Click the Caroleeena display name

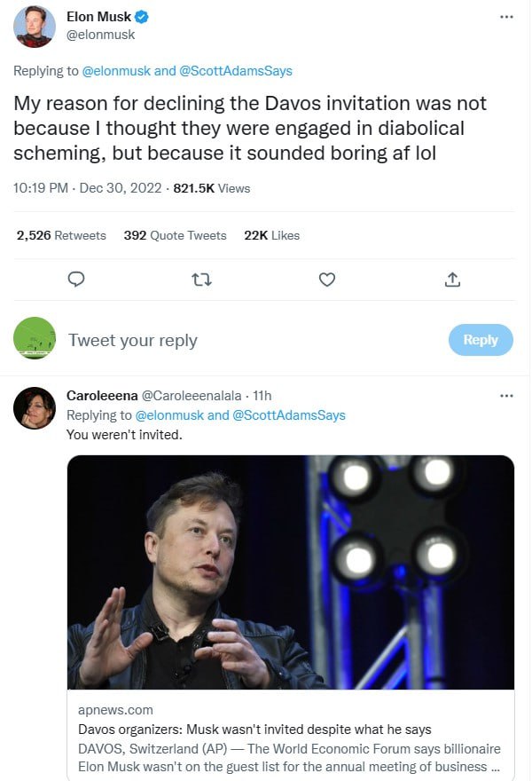tap(102, 396)
